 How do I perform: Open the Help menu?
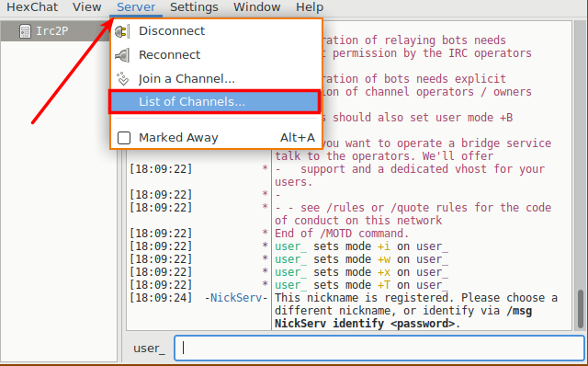click(310, 7)
